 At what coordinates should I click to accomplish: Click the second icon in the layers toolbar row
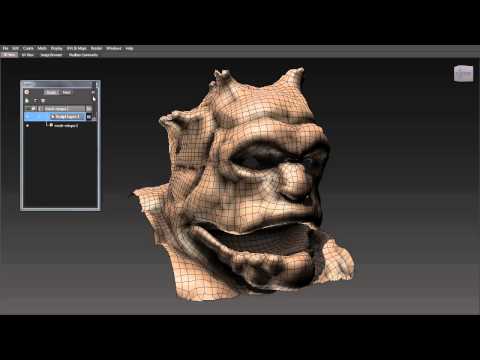click(x=35, y=100)
